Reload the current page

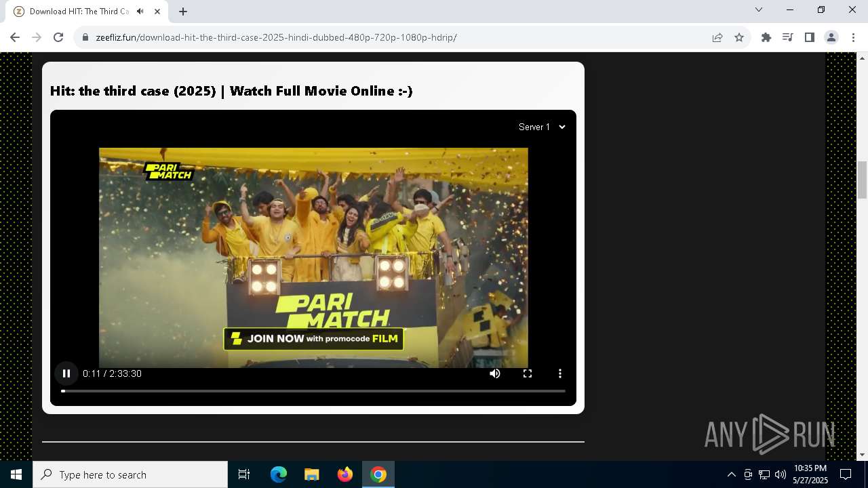point(58,37)
